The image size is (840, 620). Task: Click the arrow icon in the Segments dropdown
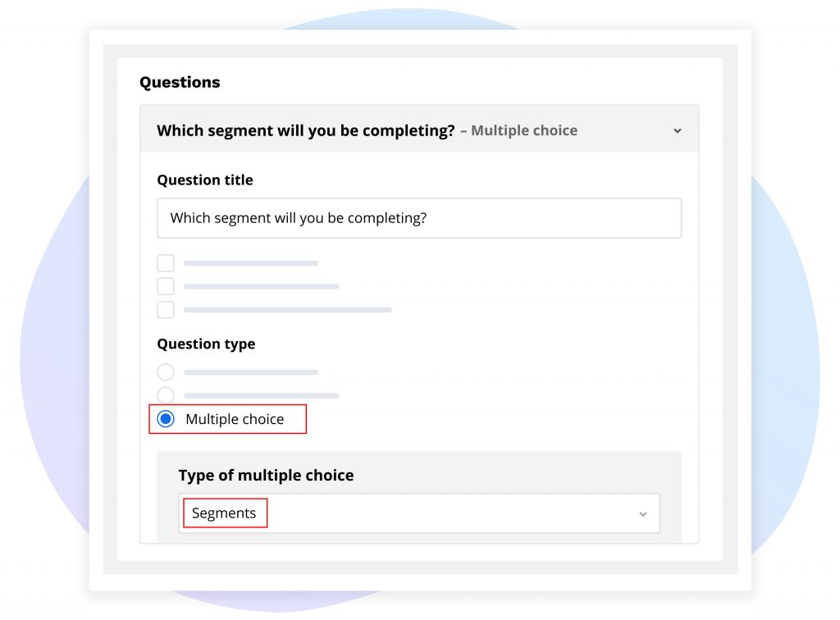(642, 514)
